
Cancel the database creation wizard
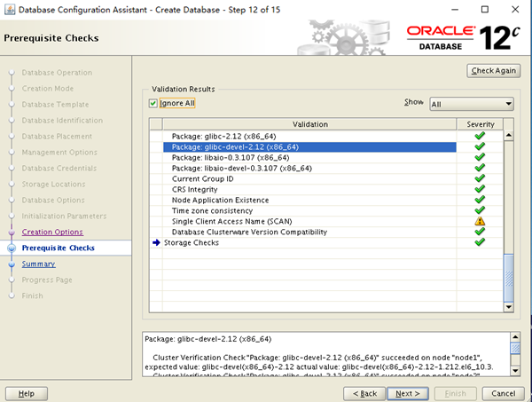pos(503,393)
